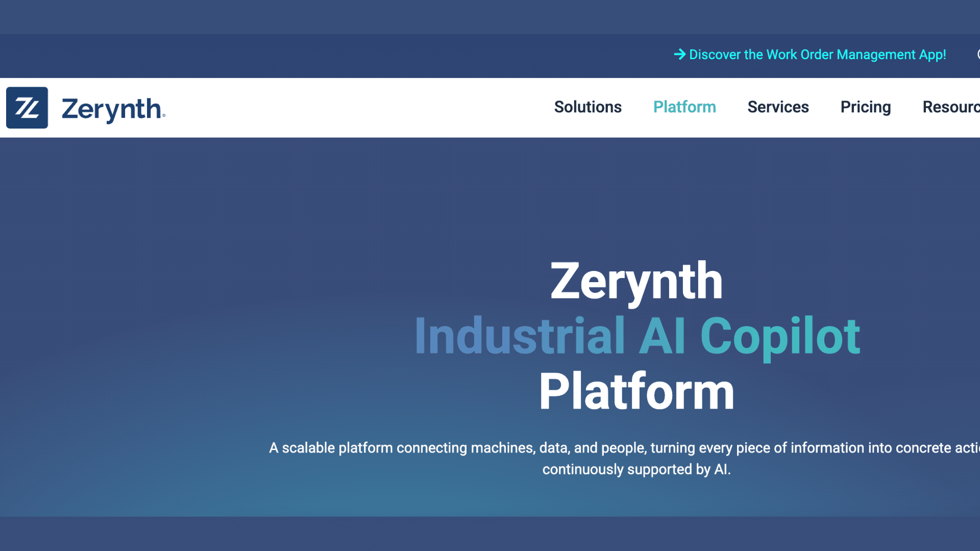Viewport: 980px width, 551px height.
Task: Select the arrow icon before the announcement link
Action: (680, 55)
